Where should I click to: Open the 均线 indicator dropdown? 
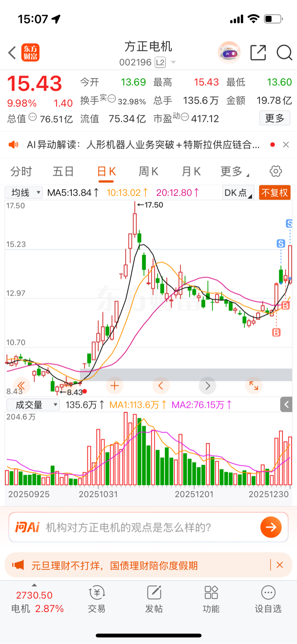(x=24, y=192)
